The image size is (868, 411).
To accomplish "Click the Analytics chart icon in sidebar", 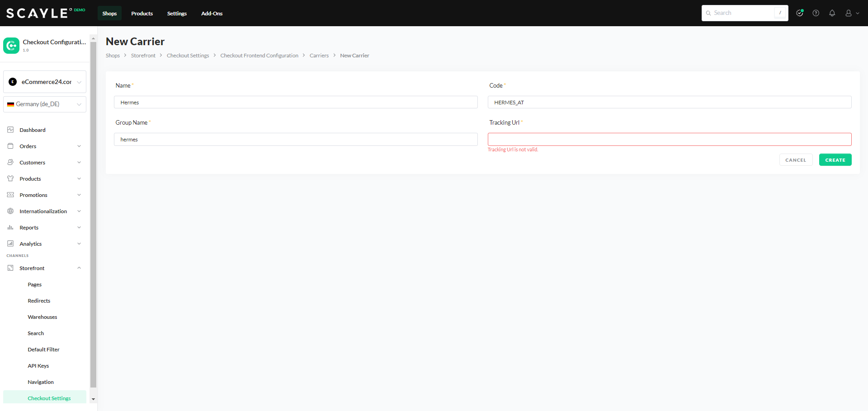I will (10, 244).
